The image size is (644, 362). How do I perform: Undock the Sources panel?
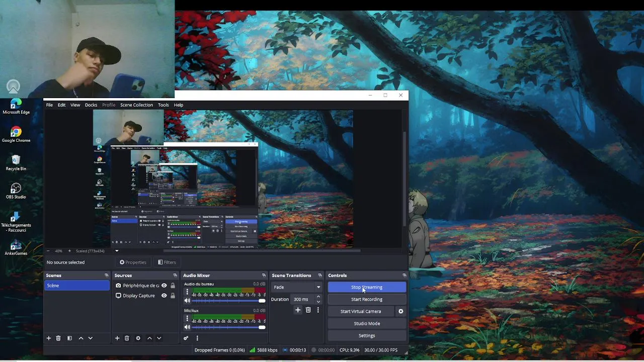click(175, 276)
